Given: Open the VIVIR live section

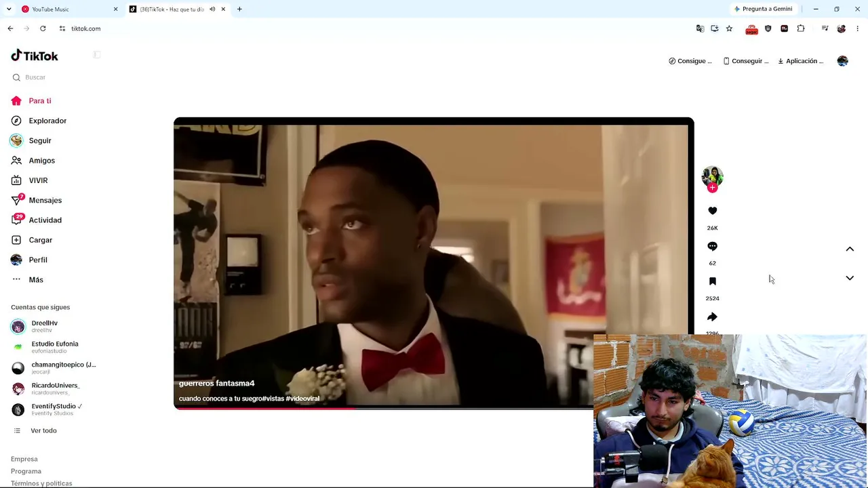Looking at the screenshot, I should 38,180.
